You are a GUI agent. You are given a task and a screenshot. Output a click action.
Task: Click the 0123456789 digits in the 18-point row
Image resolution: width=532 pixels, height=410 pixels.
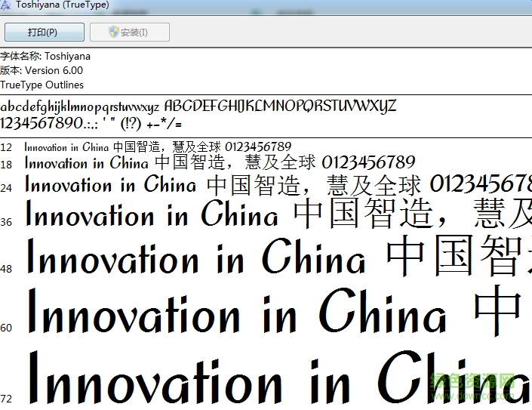tap(368, 162)
